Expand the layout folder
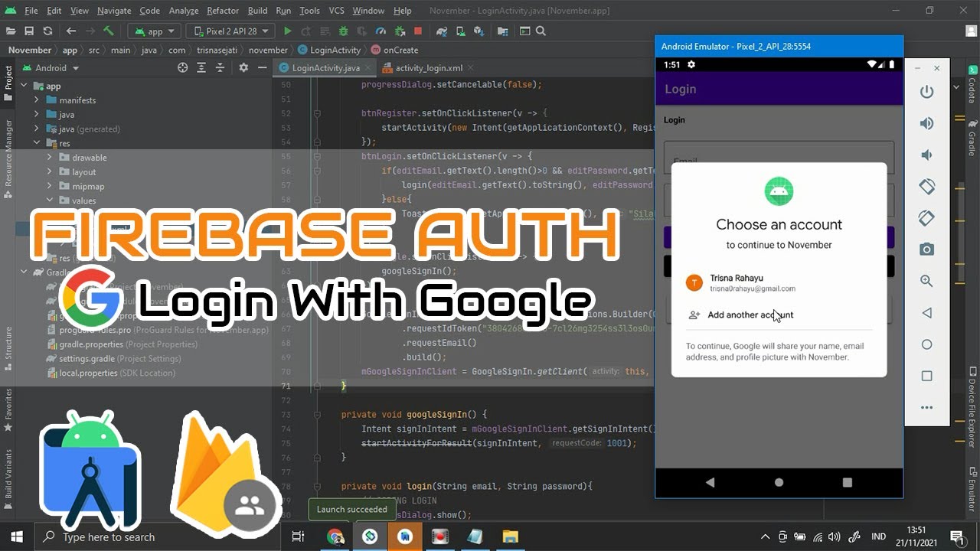The width and height of the screenshot is (980, 551). (48, 172)
